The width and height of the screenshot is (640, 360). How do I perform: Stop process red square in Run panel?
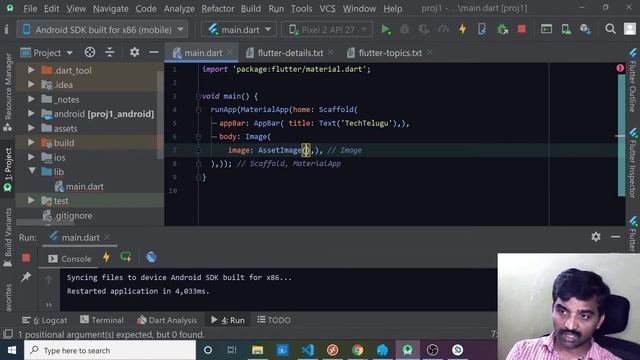(26, 258)
